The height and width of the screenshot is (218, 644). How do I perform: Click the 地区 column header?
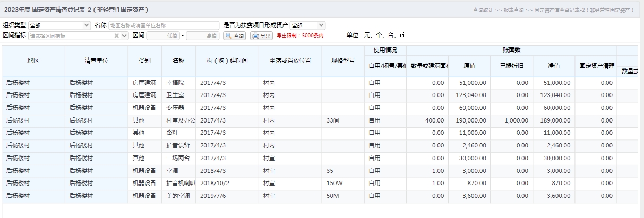[x=33, y=61]
